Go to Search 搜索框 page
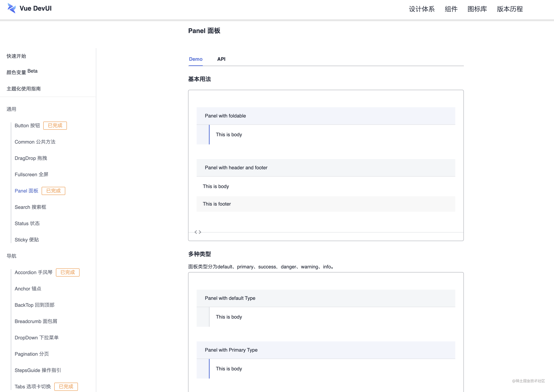 30,207
